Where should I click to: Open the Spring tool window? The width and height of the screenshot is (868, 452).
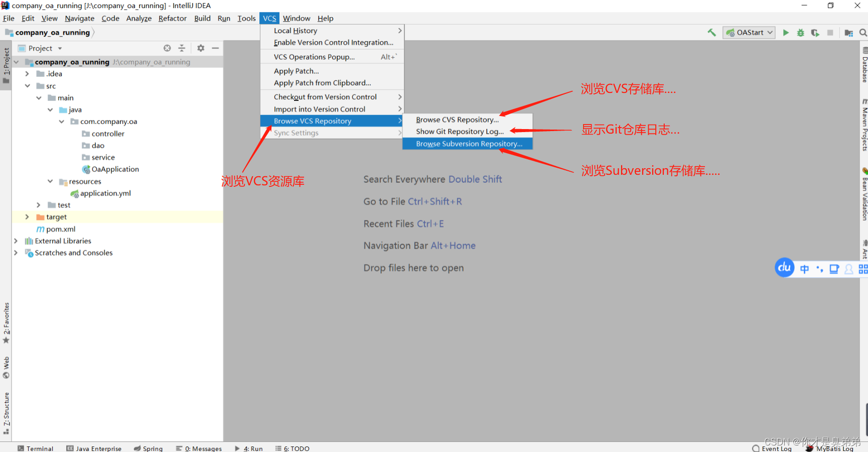click(x=148, y=448)
